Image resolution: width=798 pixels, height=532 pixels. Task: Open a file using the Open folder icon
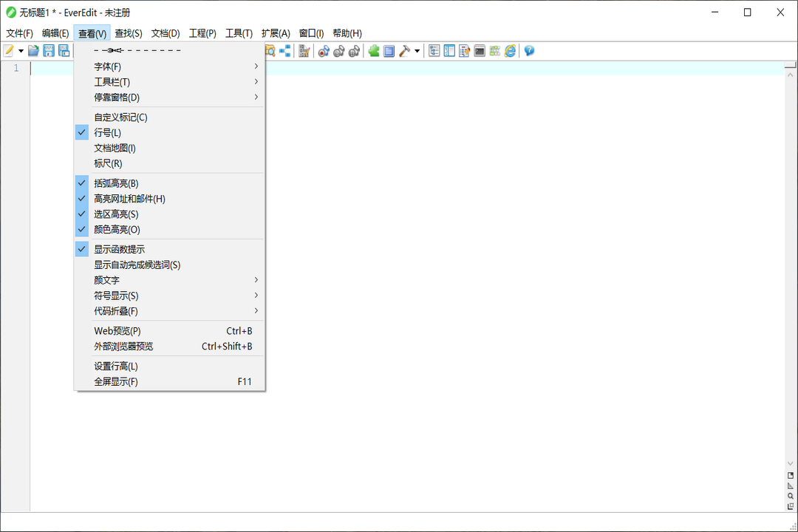pyautogui.click(x=33, y=50)
